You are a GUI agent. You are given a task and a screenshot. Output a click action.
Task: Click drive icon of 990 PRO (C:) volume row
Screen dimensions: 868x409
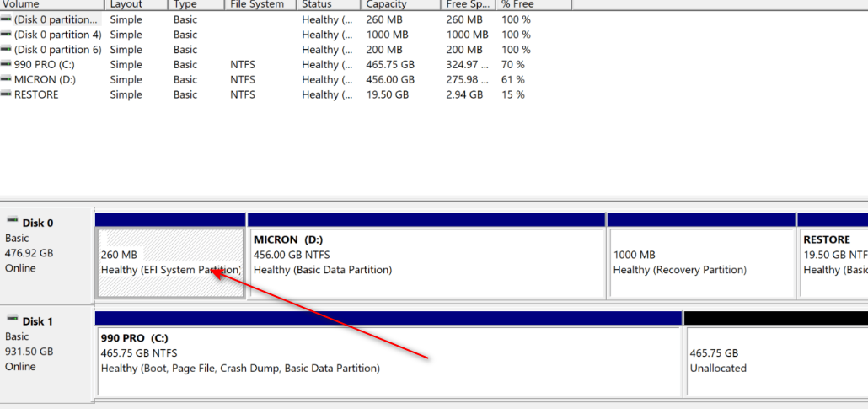[x=6, y=64]
